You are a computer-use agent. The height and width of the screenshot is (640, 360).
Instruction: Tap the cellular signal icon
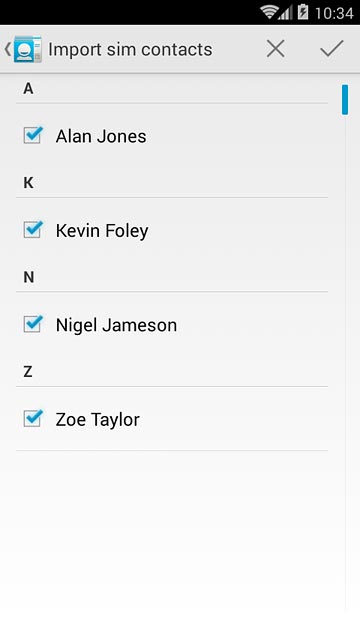[286, 13]
